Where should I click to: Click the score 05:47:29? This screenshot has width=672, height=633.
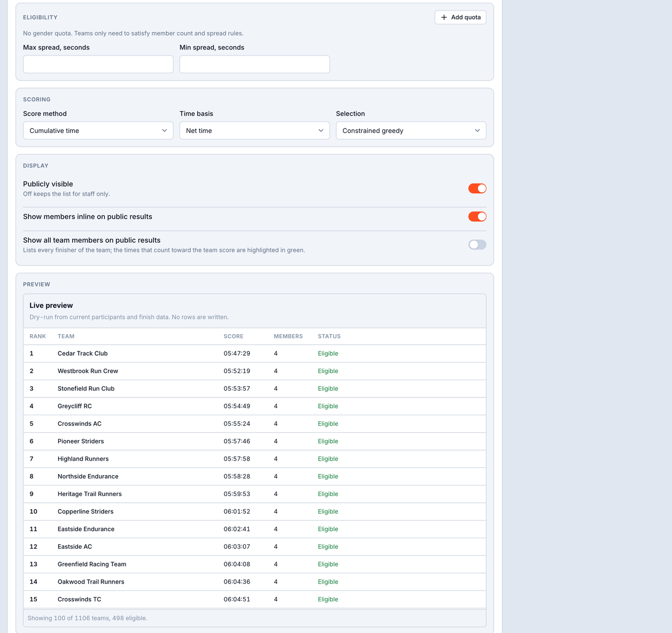click(237, 354)
